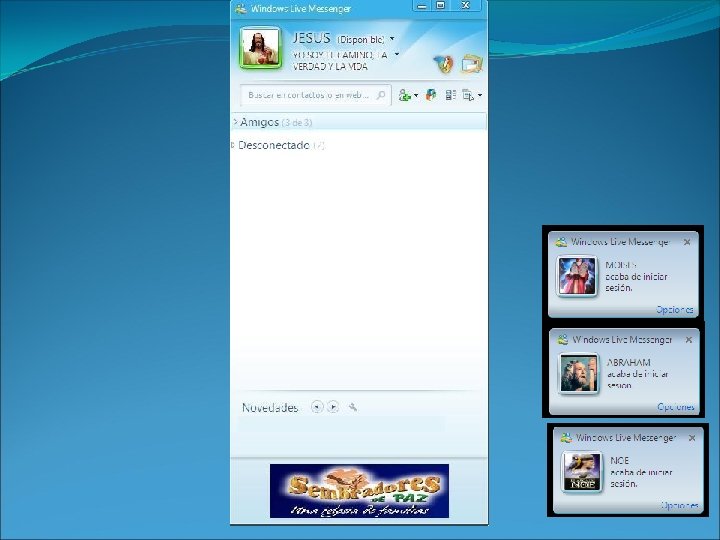720x540 pixels.
Task: Minimize the Windows Live Messenger window
Action: (x=422, y=6)
